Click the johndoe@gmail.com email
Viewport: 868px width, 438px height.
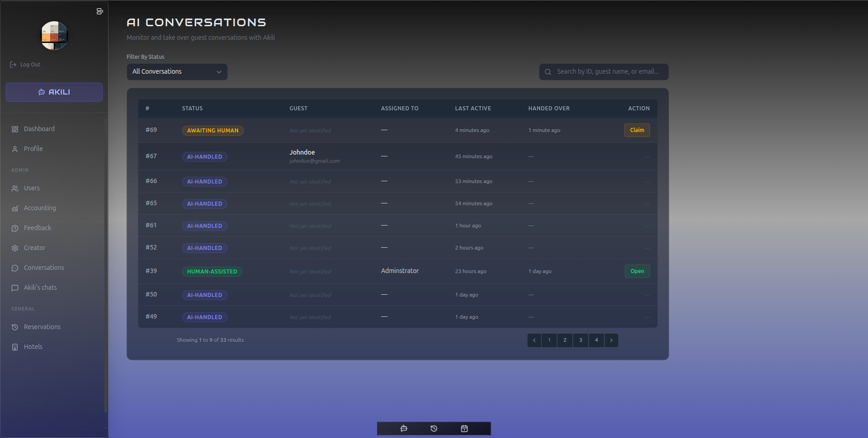point(315,161)
